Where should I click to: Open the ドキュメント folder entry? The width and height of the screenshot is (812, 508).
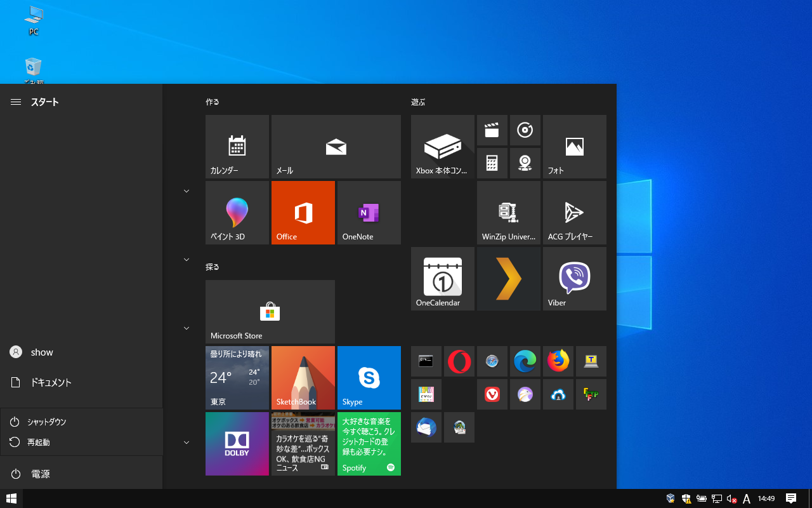(81, 382)
